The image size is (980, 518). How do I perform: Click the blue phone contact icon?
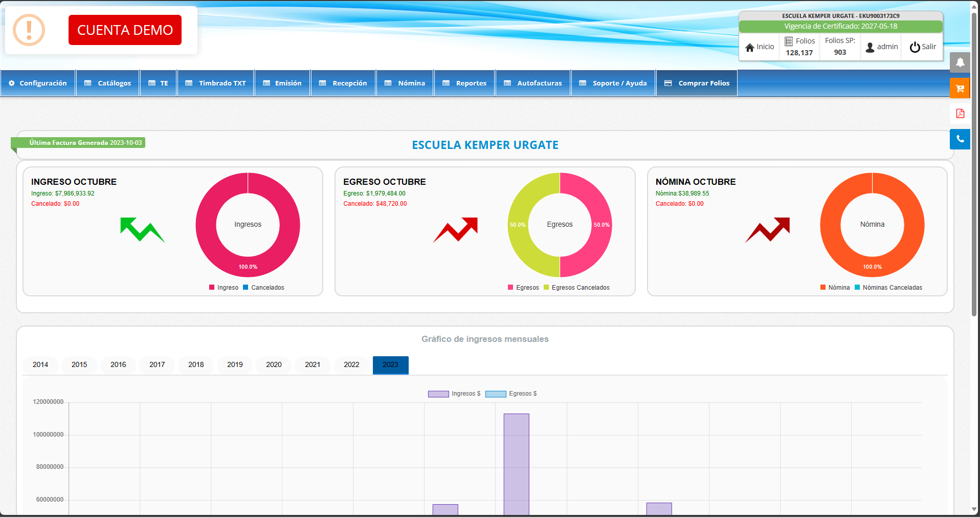[960, 139]
